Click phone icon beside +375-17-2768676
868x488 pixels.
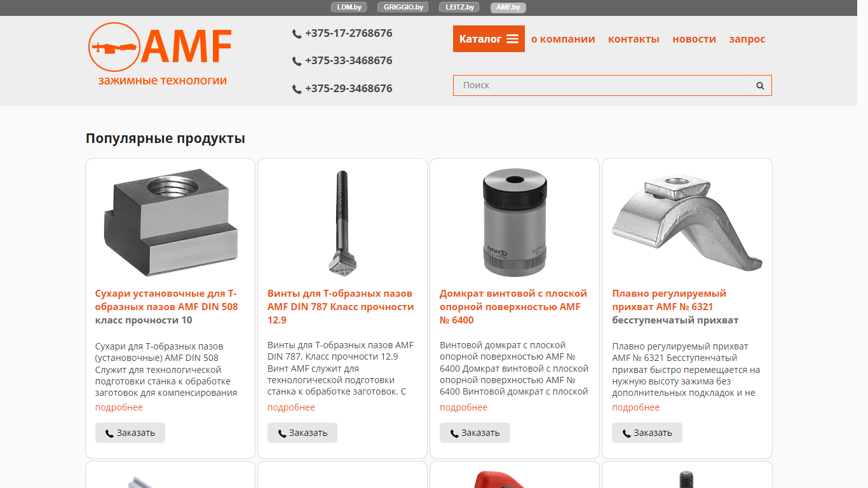click(297, 34)
